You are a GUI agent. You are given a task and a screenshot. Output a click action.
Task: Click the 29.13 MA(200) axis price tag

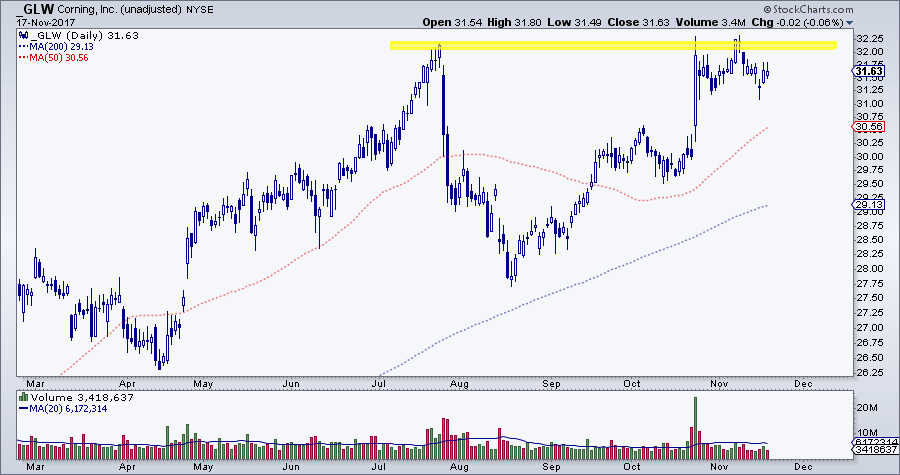click(869, 204)
